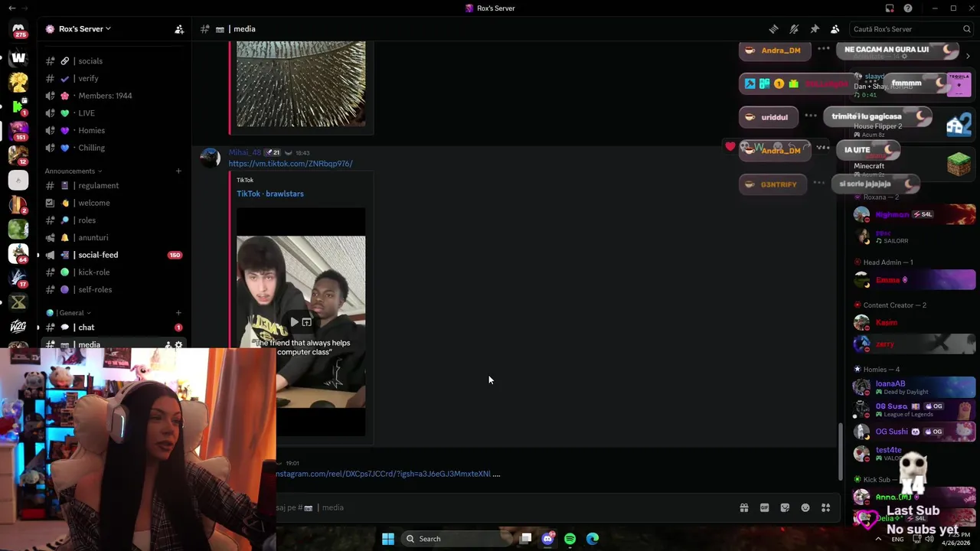Open the Windows Start button
The image size is (980, 551).
388,539
